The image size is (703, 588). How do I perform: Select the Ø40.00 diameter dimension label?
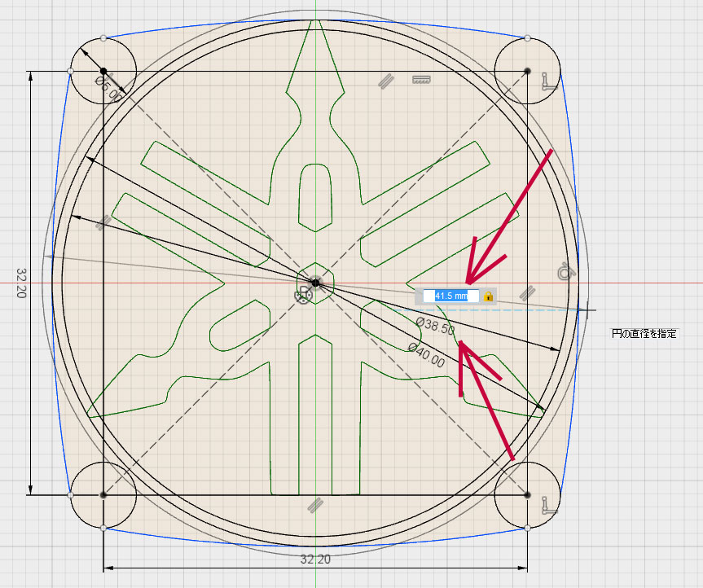click(426, 354)
